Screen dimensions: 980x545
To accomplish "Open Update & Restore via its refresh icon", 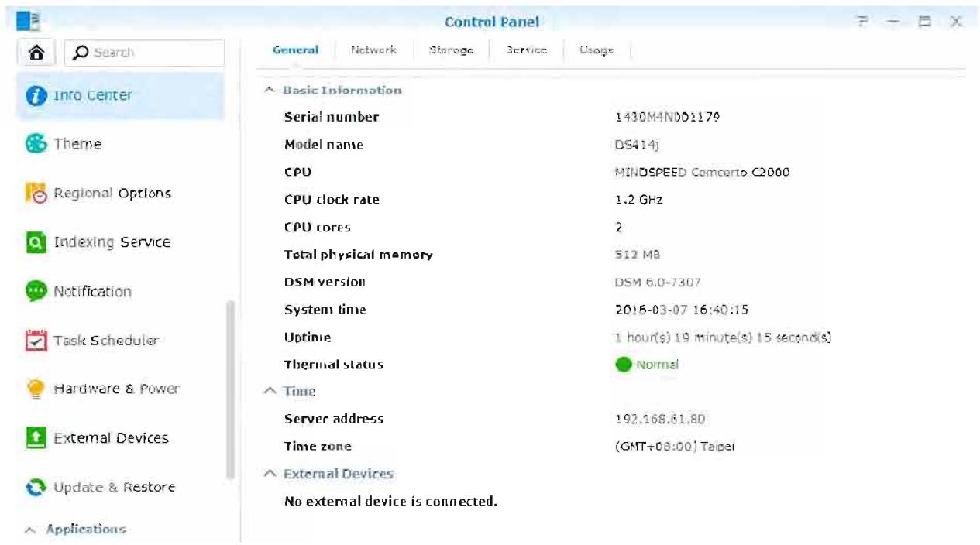I will pyautogui.click(x=36, y=487).
